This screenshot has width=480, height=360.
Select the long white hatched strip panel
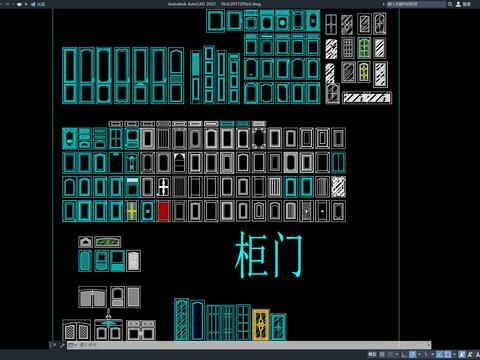tap(367, 98)
